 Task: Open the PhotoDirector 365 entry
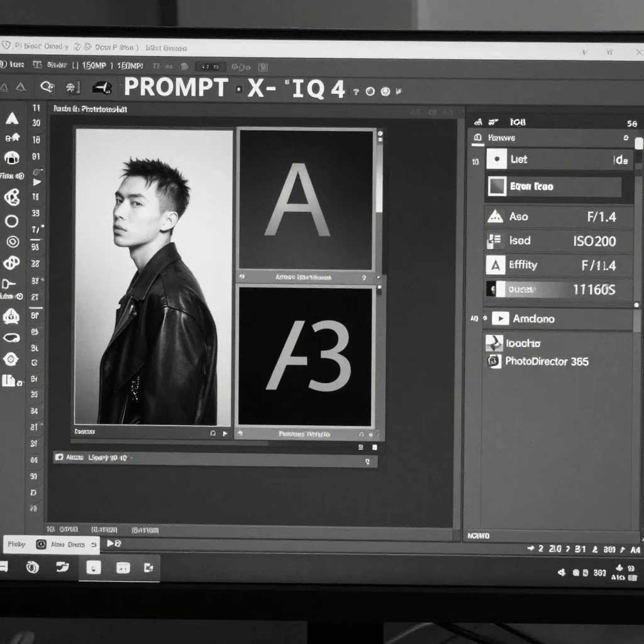click(547, 362)
